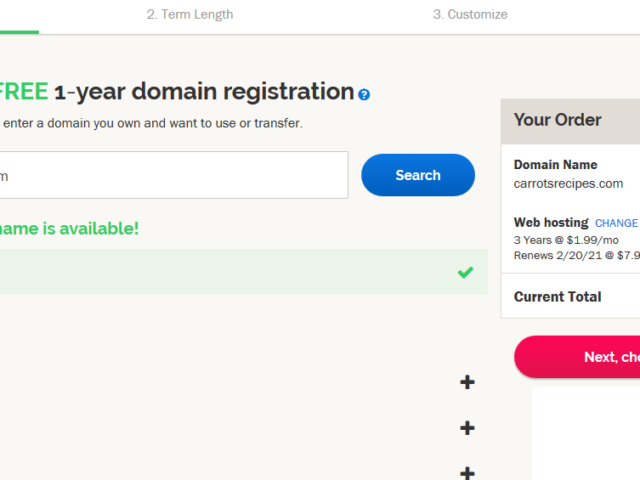The image size is (640, 480).
Task: Click the '1-year domain registration' heading
Action: click(203, 92)
